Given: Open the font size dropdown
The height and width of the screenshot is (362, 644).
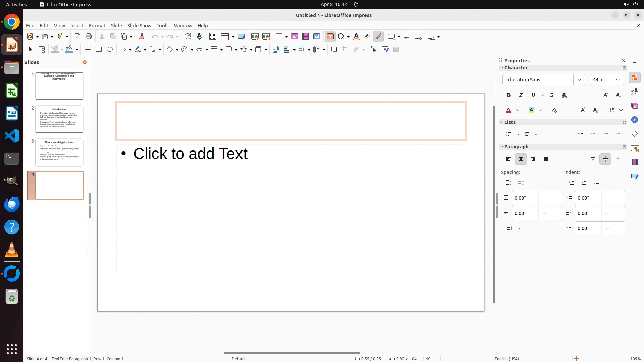Looking at the screenshot, I should tap(618, 80).
